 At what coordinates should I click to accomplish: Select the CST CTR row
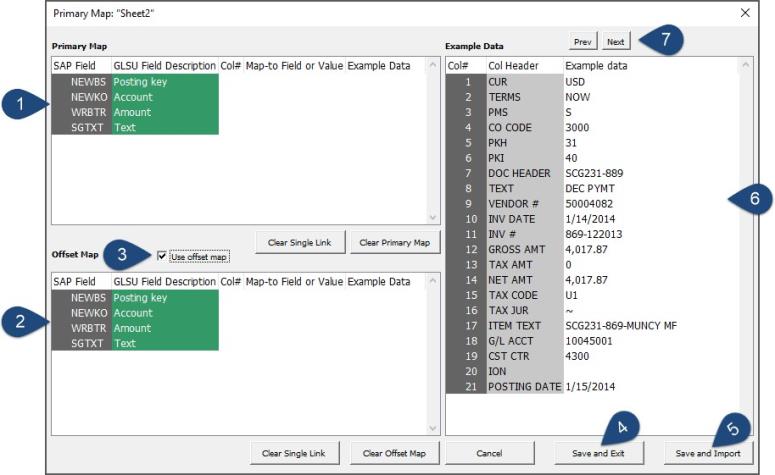pos(592,356)
